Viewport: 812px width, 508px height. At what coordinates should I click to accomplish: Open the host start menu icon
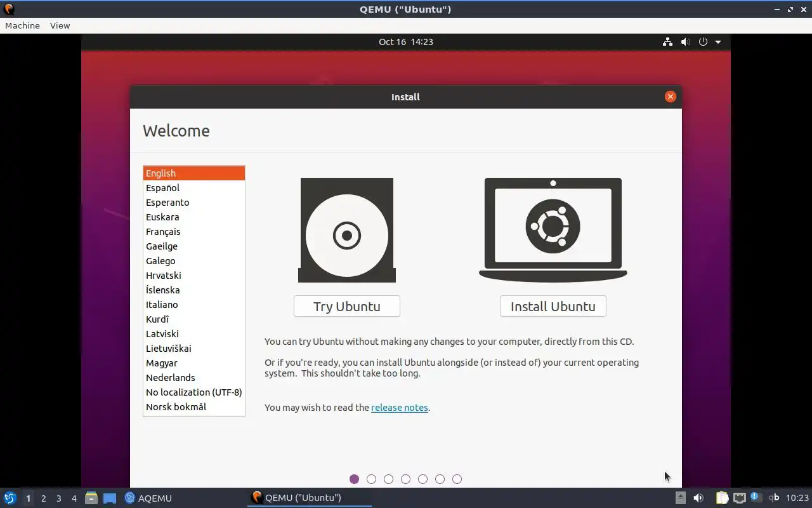[x=10, y=498]
